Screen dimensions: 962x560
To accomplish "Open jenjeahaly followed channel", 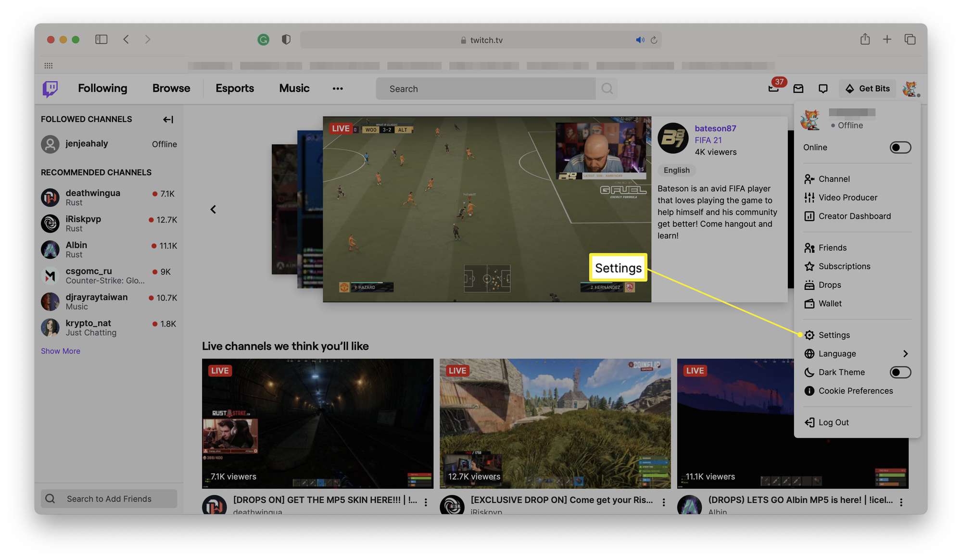I will click(x=109, y=144).
